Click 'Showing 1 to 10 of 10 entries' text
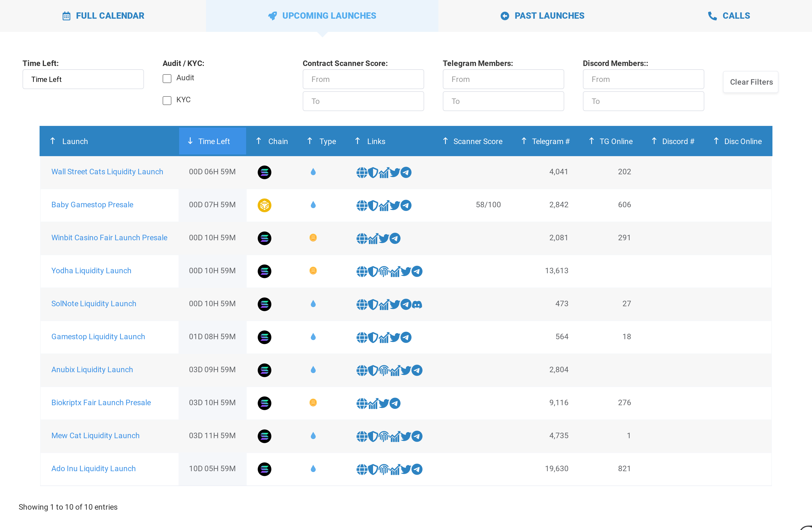 click(68, 507)
